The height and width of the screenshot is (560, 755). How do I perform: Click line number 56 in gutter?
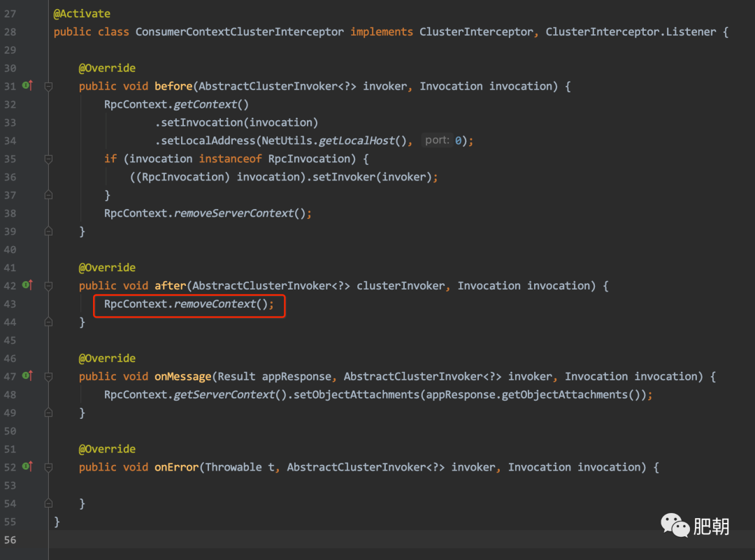click(x=10, y=540)
